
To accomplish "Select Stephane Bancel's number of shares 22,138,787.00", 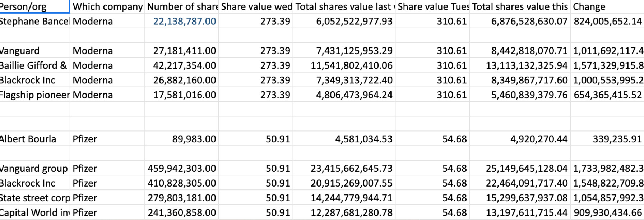I will click(x=181, y=21).
